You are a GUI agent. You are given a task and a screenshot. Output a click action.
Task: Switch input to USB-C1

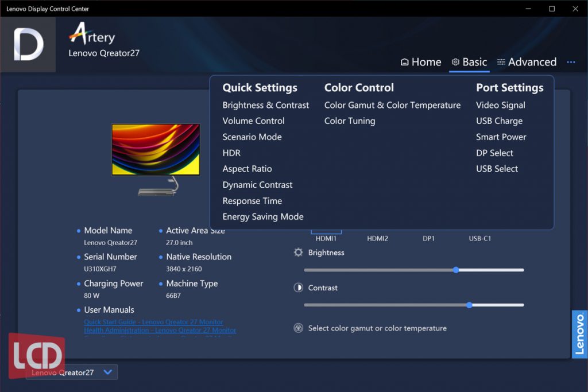[479, 238]
